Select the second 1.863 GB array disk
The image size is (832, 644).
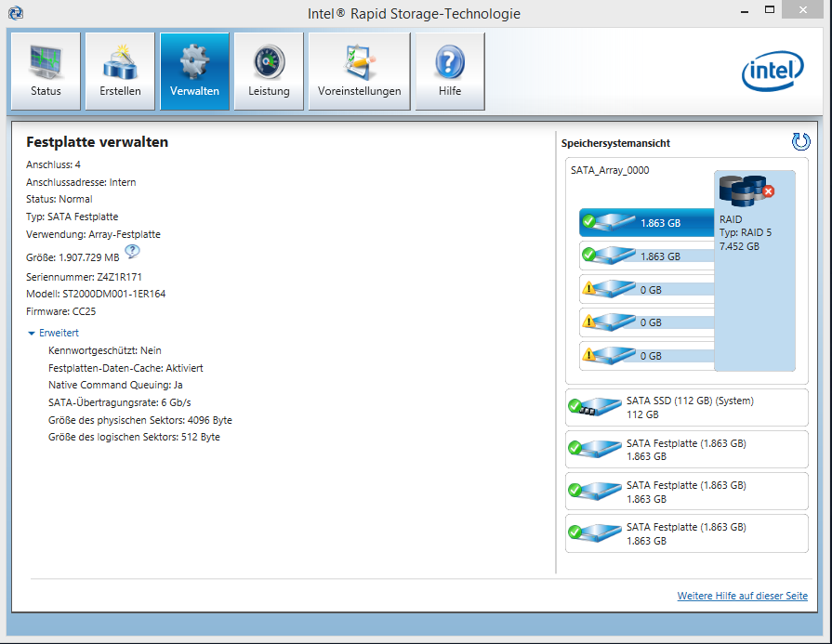pyautogui.click(x=646, y=256)
